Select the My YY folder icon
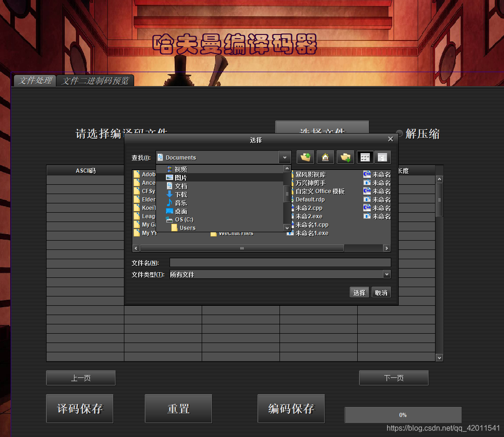504x437 pixels. tap(136, 233)
